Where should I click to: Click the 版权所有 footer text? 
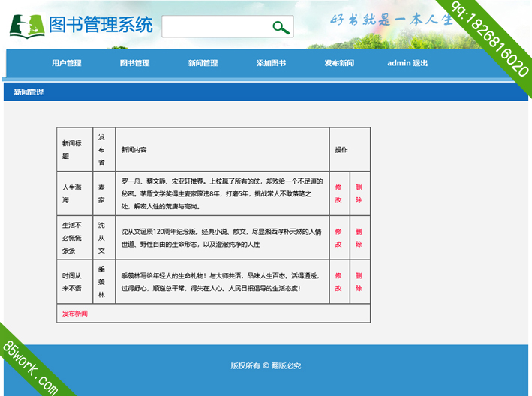coord(266,365)
